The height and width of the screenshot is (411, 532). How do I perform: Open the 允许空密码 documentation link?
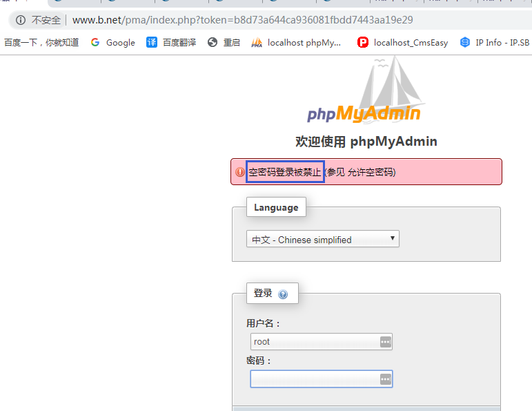click(x=370, y=172)
